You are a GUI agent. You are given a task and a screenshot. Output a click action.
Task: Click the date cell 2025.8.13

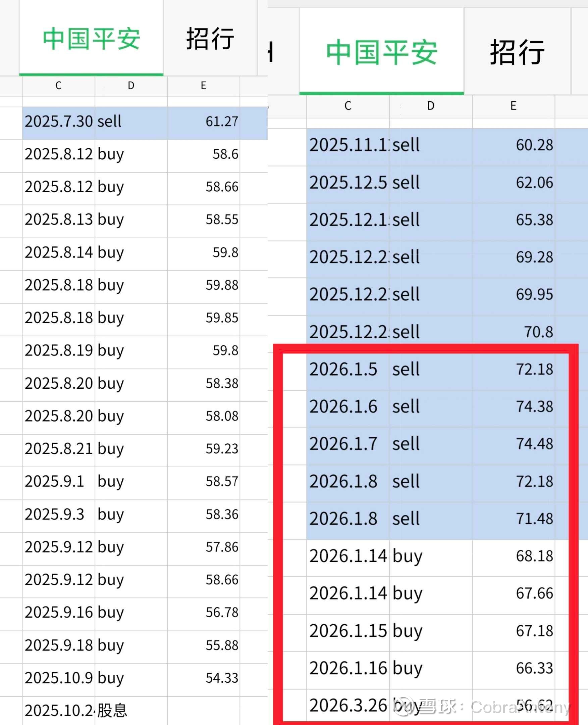click(59, 221)
